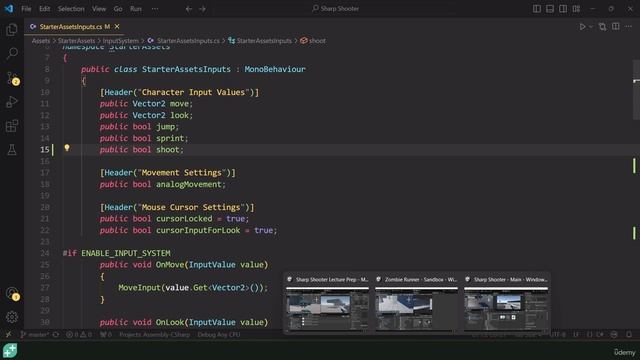Click the 'Character Input Values' header string
This screenshot has width=640, height=360.
click(x=193, y=92)
